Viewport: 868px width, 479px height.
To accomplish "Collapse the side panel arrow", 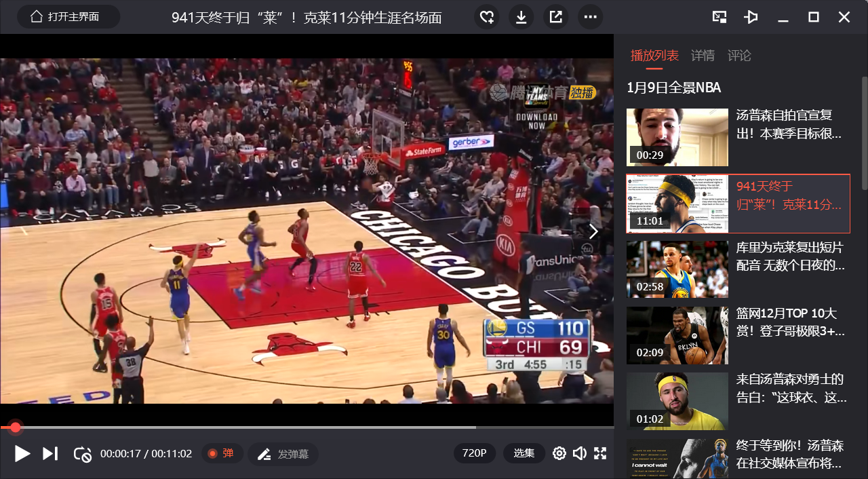I will pyautogui.click(x=593, y=231).
